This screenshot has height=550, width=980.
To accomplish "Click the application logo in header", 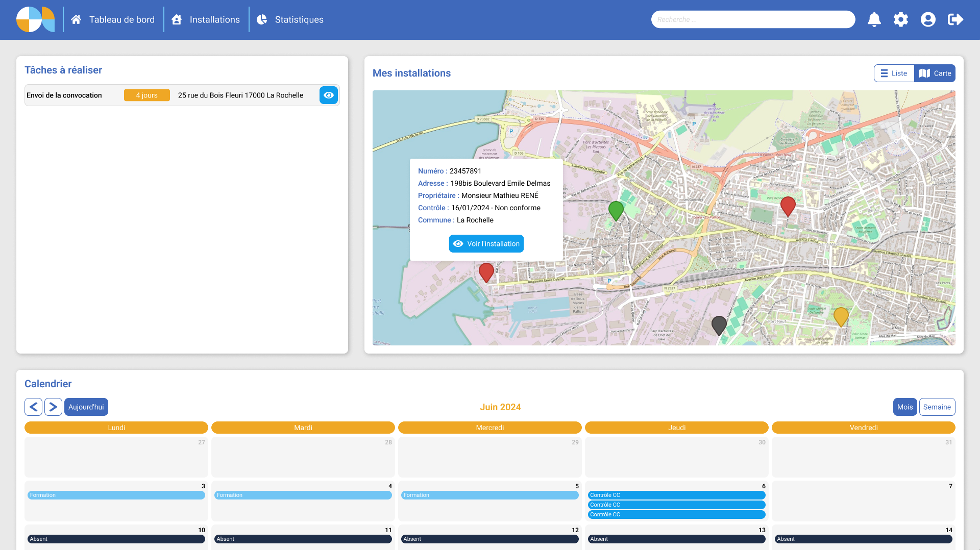I will [x=35, y=19].
